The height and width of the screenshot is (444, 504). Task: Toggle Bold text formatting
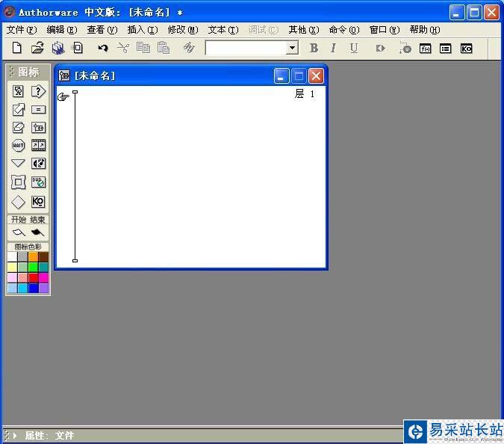[x=314, y=48]
